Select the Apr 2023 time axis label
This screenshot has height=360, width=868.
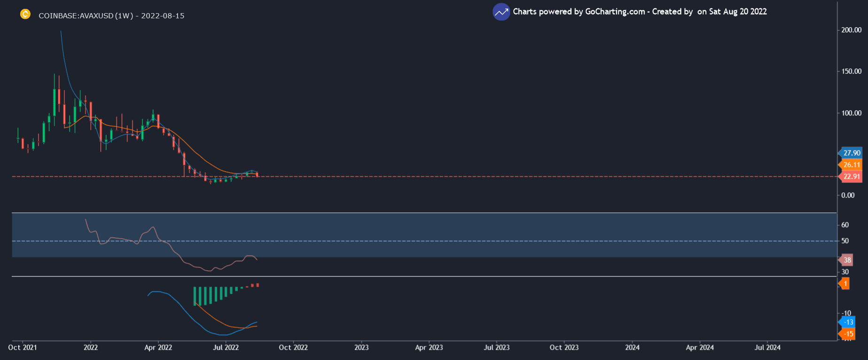click(x=429, y=348)
